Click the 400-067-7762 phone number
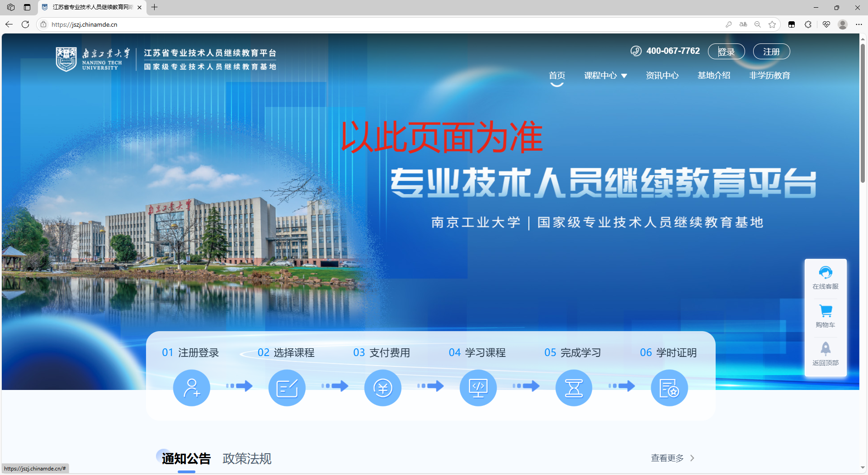The height and width of the screenshot is (475, 868). click(673, 51)
